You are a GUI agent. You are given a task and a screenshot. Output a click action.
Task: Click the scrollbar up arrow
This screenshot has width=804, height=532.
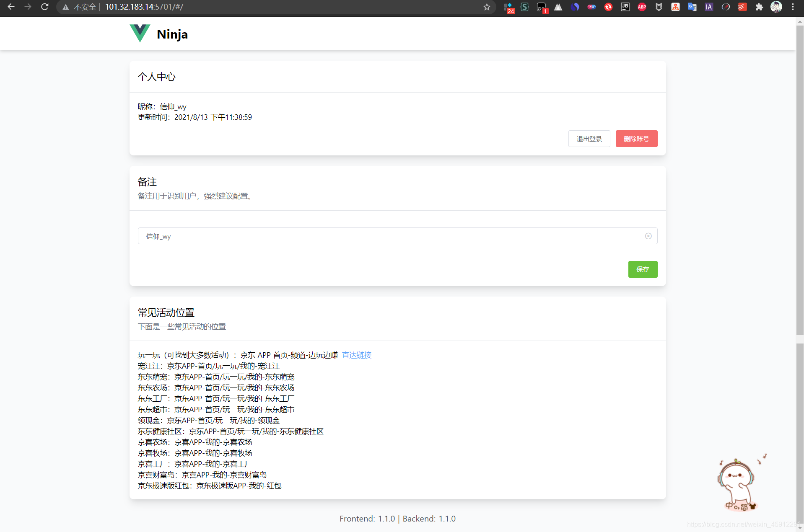[800, 21]
